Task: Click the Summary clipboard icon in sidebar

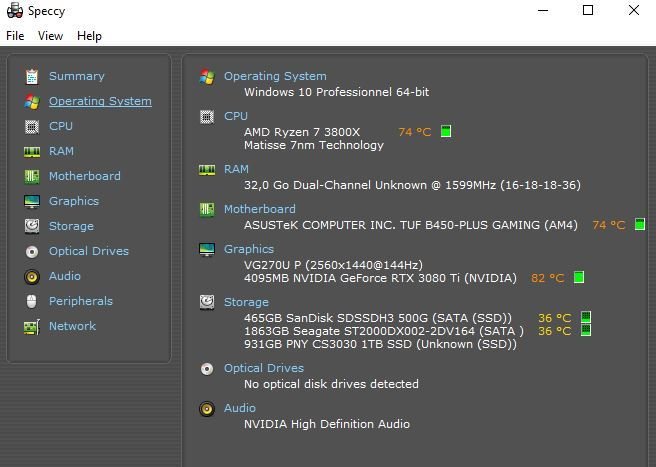Action: click(32, 77)
